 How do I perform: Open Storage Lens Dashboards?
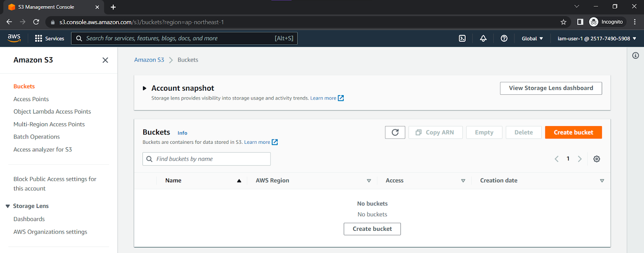point(29,219)
